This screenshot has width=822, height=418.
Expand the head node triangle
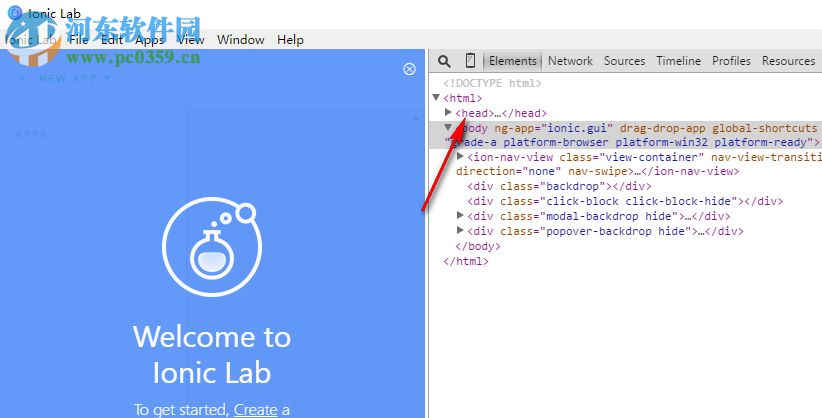(x=448, y=112)
